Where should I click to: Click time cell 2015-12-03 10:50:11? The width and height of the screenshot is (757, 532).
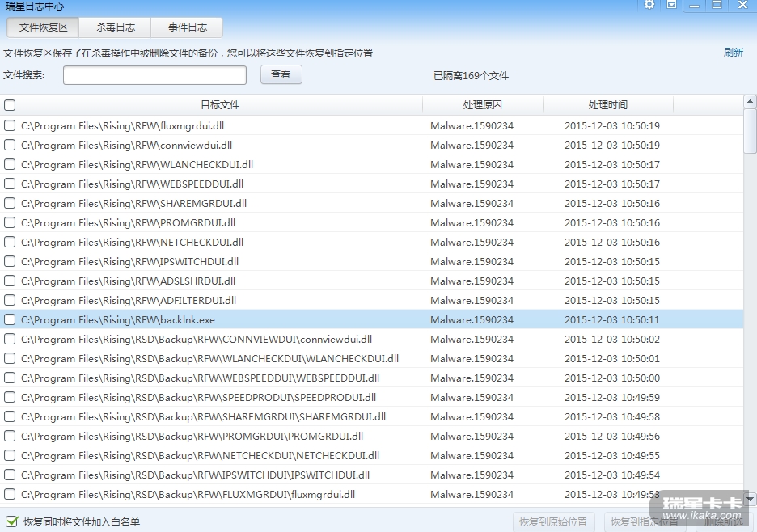612,319
